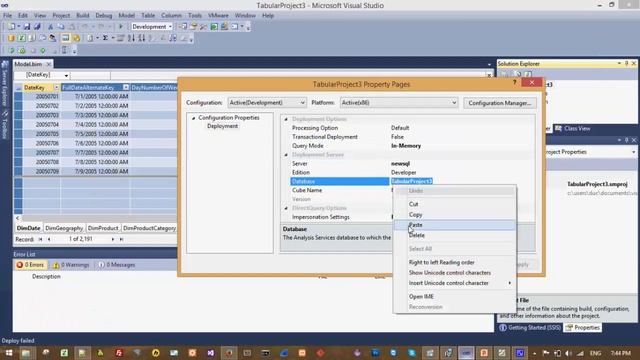
Task: Open the Configuration Active(Development) dropdown
Action: point(302,103)
